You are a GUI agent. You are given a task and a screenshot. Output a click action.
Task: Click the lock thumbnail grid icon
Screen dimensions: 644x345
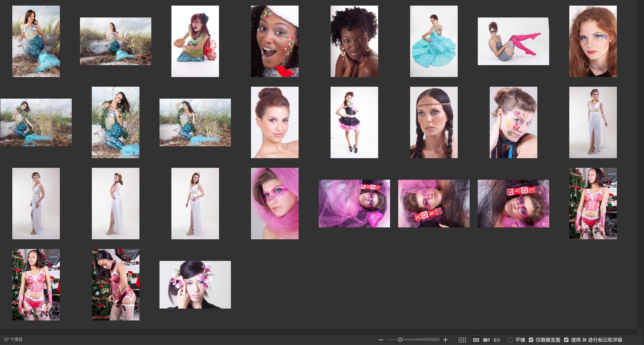point(462,340)
